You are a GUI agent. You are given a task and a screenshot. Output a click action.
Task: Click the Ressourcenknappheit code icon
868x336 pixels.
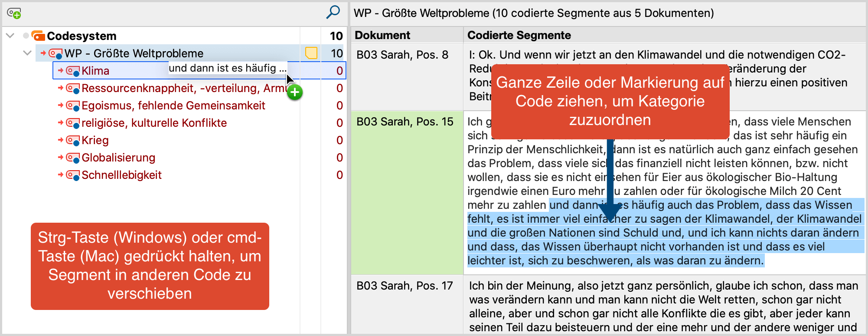coord(73,88)
